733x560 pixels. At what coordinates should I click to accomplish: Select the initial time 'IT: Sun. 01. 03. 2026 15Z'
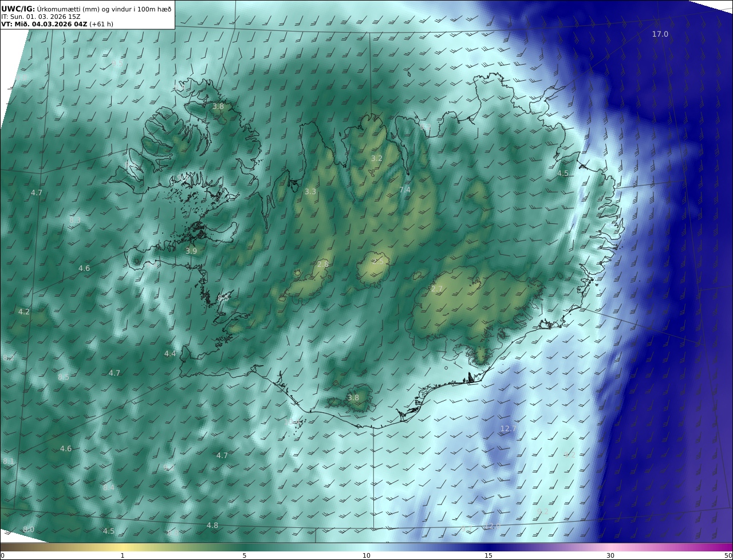point(41,17)
